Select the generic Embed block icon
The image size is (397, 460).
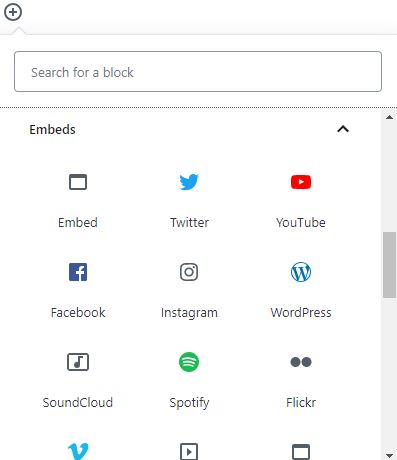coord(78,182)
